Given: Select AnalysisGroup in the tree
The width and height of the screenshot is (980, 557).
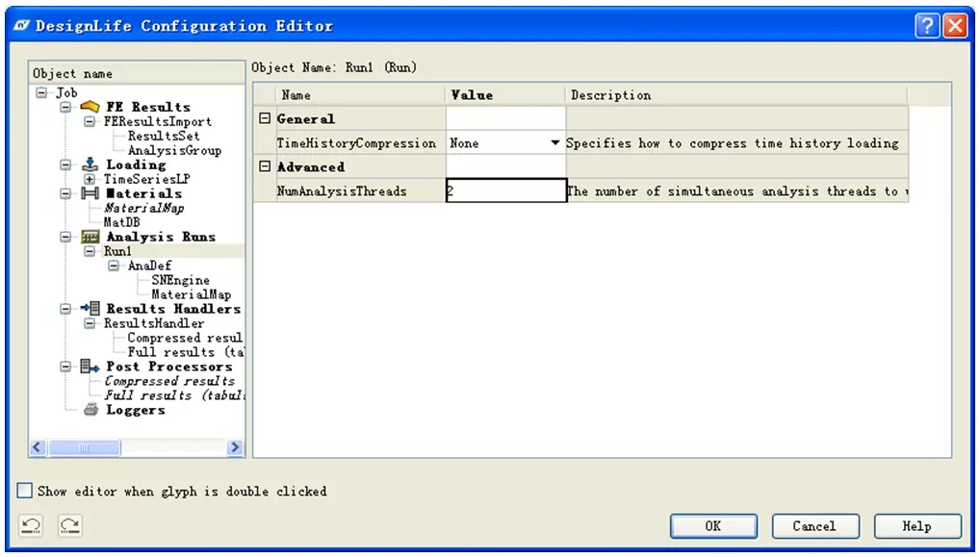Looking at the screenshot, I should pos(174,150).
